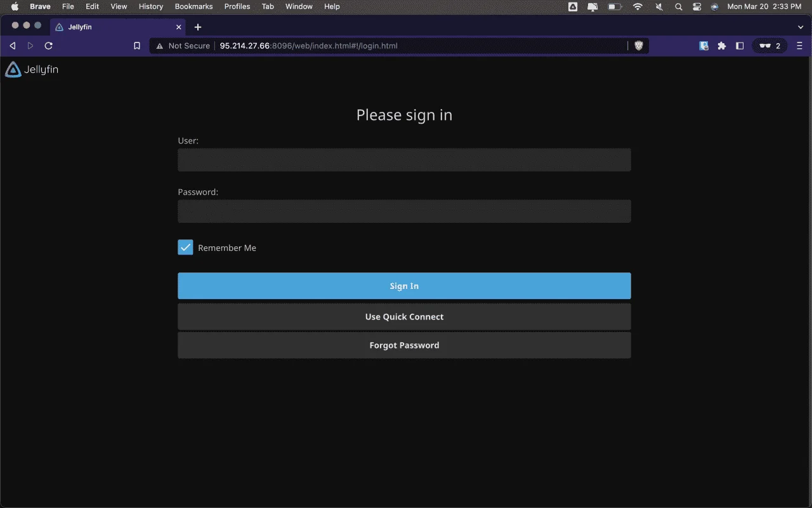812x508 pixels.
Task: Toggle the browser sidebar panel icon
Action: point(739,46)
